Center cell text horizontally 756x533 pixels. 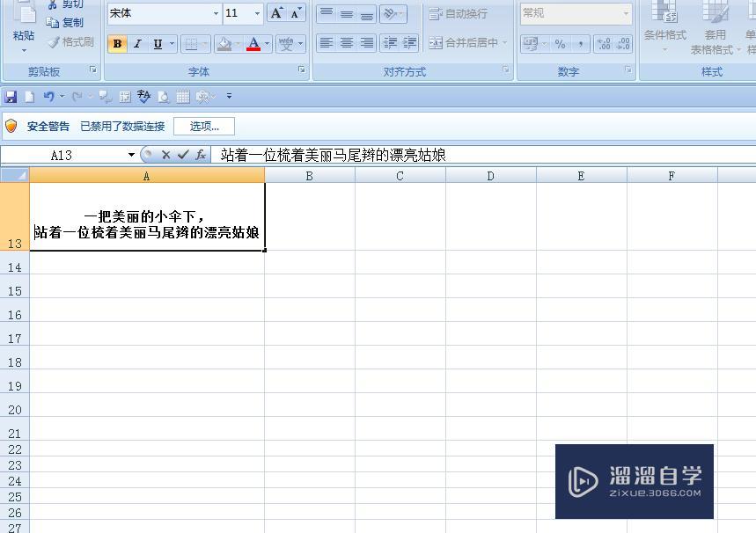[347, 43]
